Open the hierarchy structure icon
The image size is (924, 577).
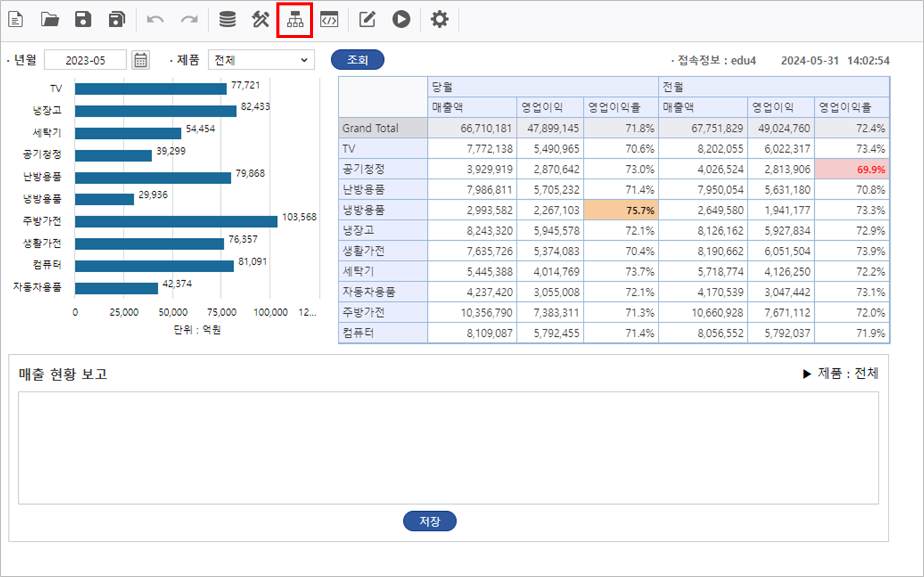pos(295,20)
